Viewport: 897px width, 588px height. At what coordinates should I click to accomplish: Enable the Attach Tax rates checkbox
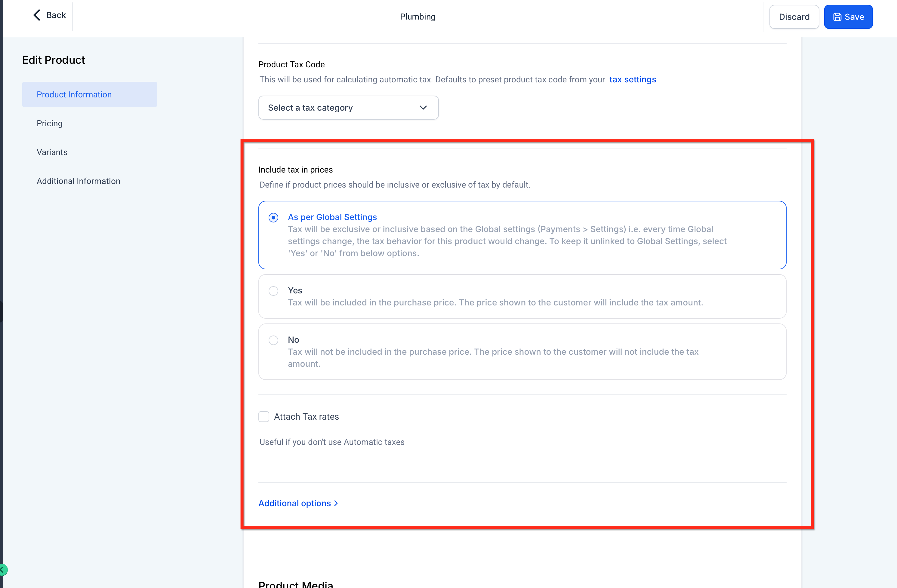(x=264, y=417)
